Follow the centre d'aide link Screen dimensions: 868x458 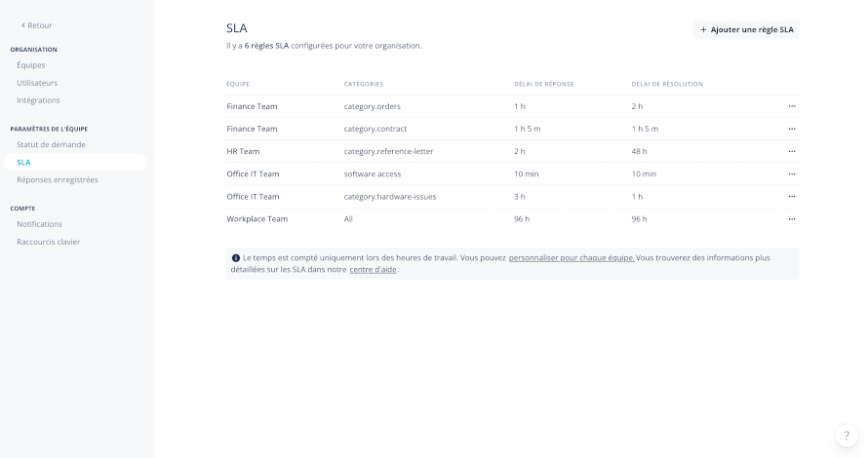(374, 270)
